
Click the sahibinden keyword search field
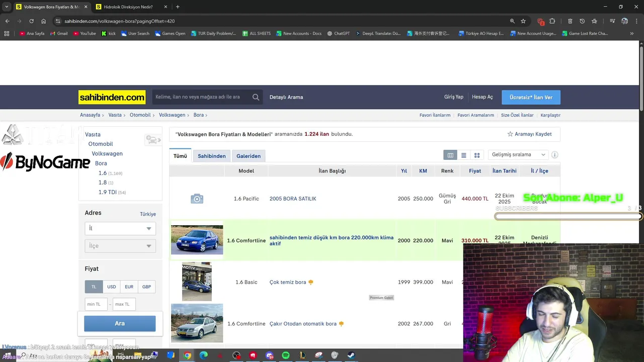[201, 97]
